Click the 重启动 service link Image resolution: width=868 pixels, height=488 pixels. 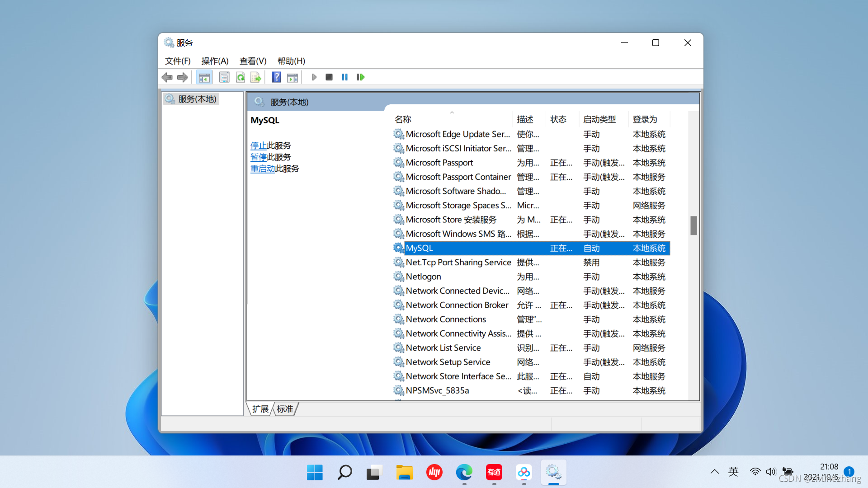[263, 169]
